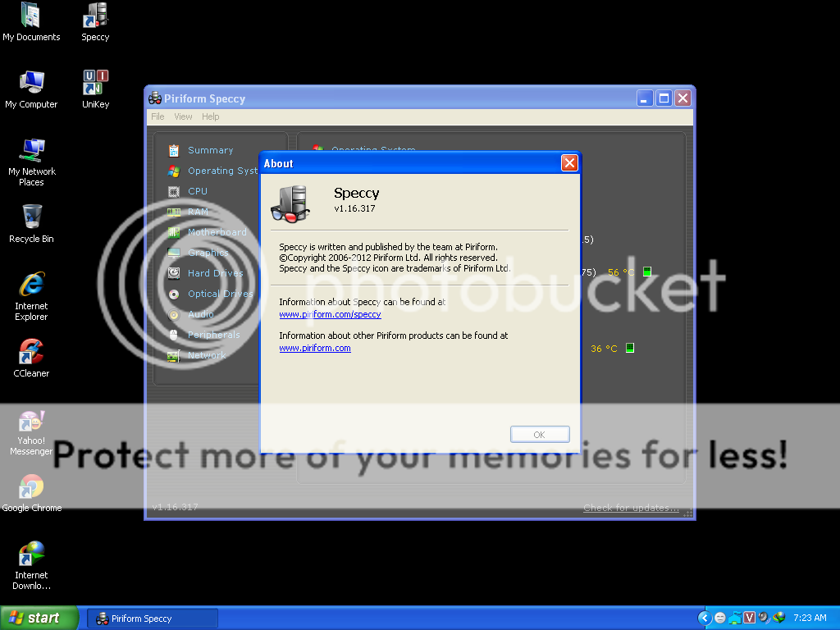Viewport: 840px width, 630px height.
Task: Click the green status indicator beside 36 °C
Action: click(630, 348)
